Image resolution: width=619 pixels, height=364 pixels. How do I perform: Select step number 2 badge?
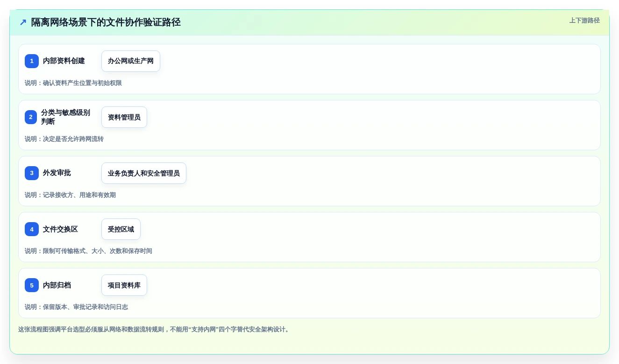coord(31,117)
